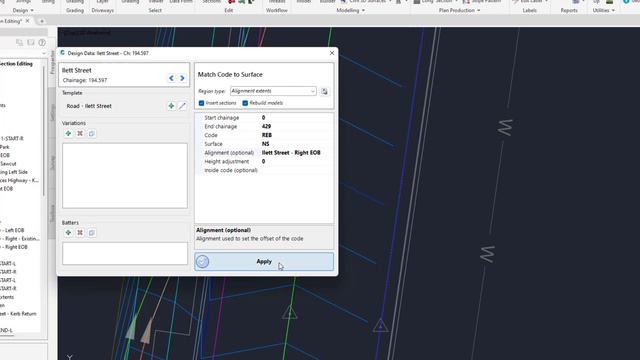The width and height of the screenshot is (640, 360).
Task: Add a new variation
Action: [68, 133]
